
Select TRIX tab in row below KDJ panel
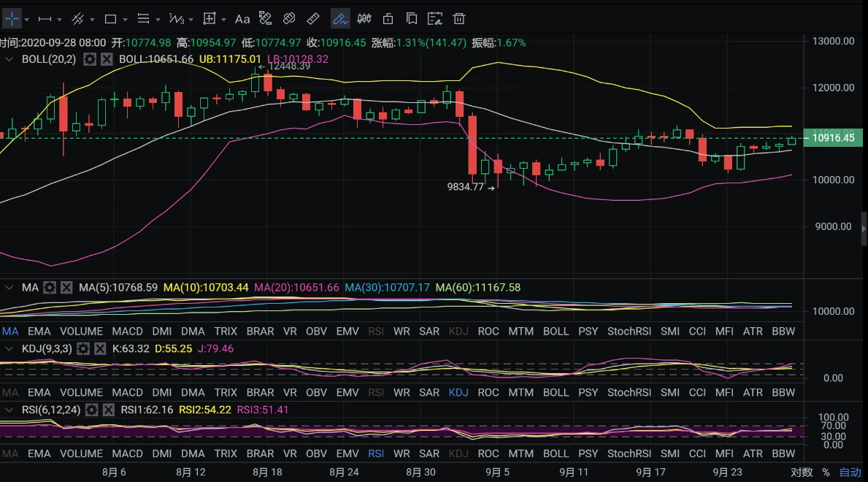click(226, 392)
